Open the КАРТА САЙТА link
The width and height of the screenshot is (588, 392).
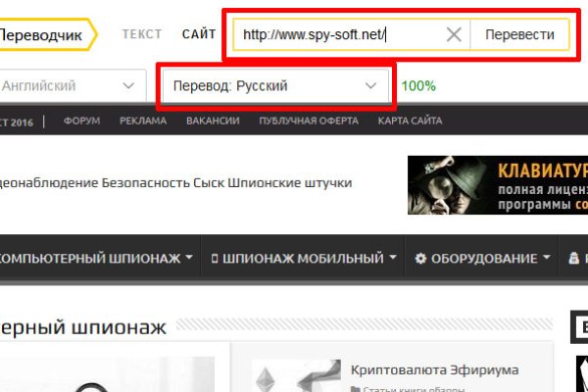tap(410, 122)
